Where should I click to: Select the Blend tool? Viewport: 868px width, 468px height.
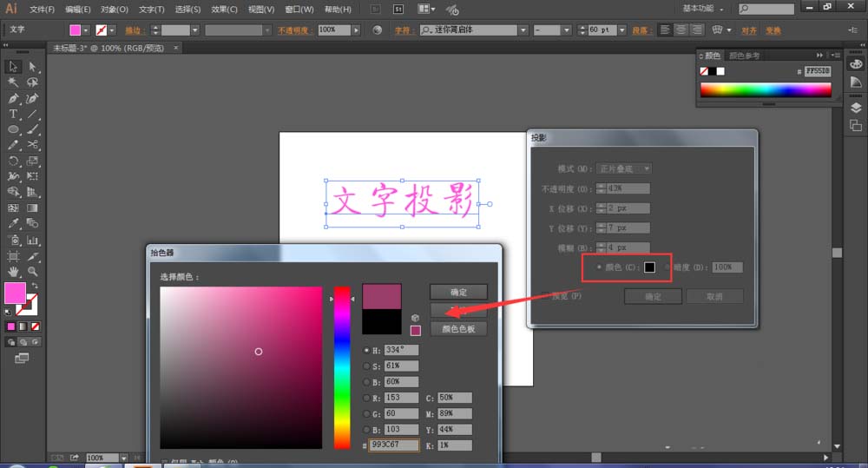[32, 224]
